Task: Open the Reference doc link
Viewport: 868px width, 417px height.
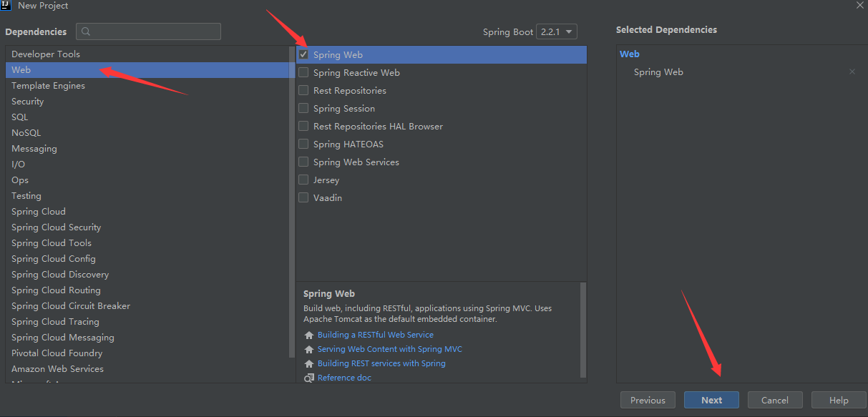Action: click(344, 378)
